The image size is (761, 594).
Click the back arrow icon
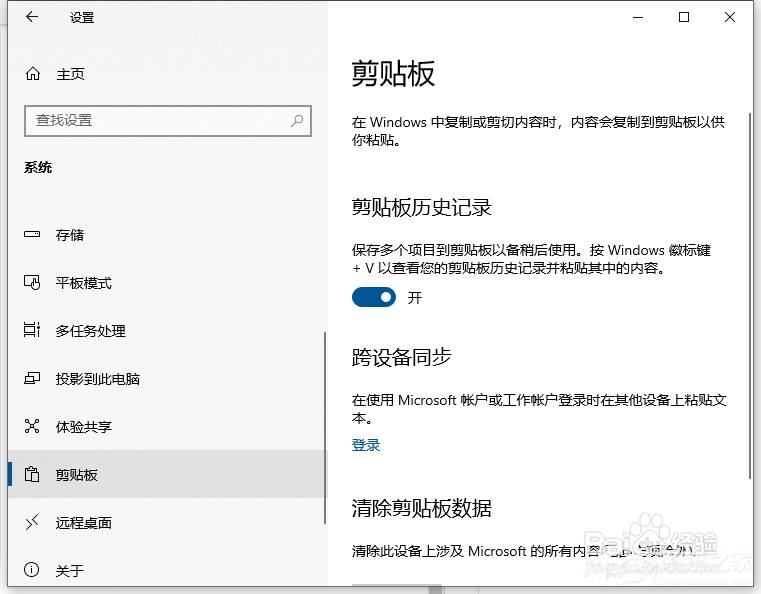[32, 17]
